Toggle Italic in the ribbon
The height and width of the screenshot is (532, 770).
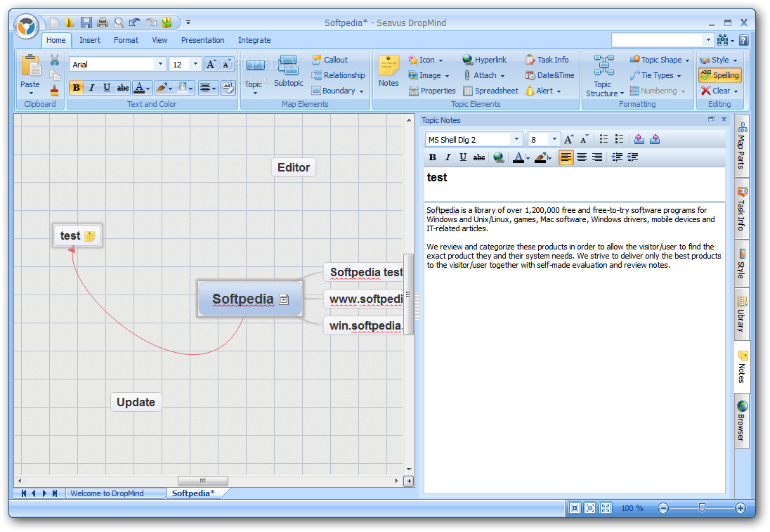(x=91, y=88)
